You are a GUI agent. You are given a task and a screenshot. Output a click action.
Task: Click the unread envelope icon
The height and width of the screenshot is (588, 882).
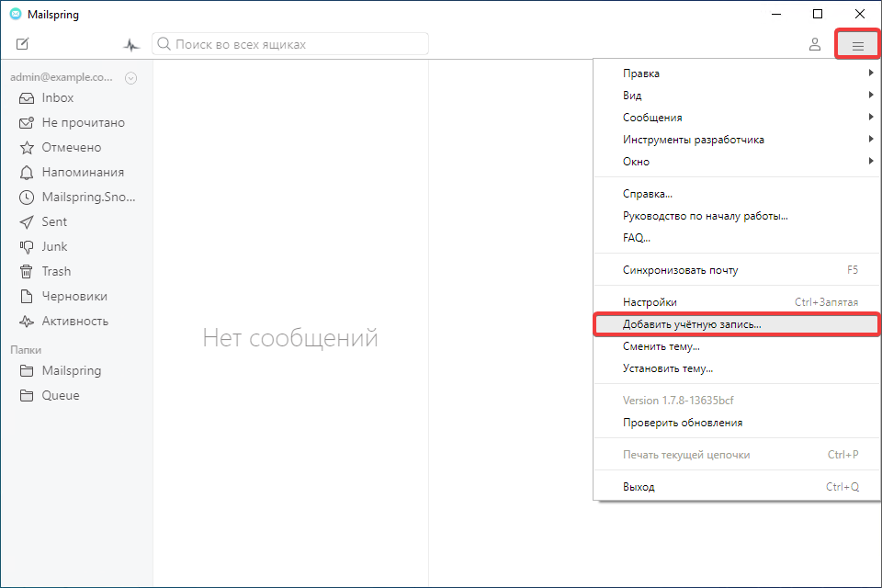pos(27,123)
